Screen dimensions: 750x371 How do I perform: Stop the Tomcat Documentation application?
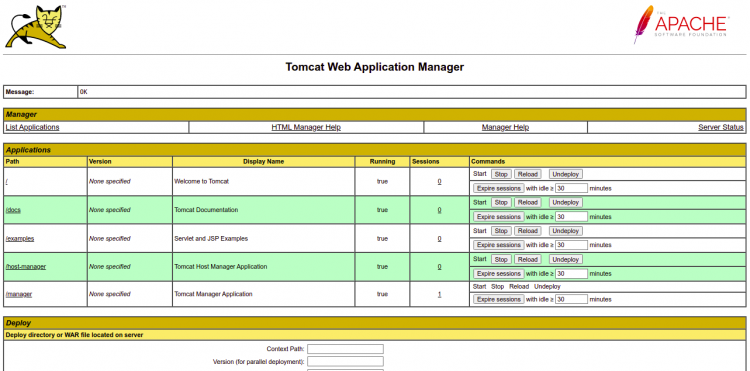click(x=501, y=203)
